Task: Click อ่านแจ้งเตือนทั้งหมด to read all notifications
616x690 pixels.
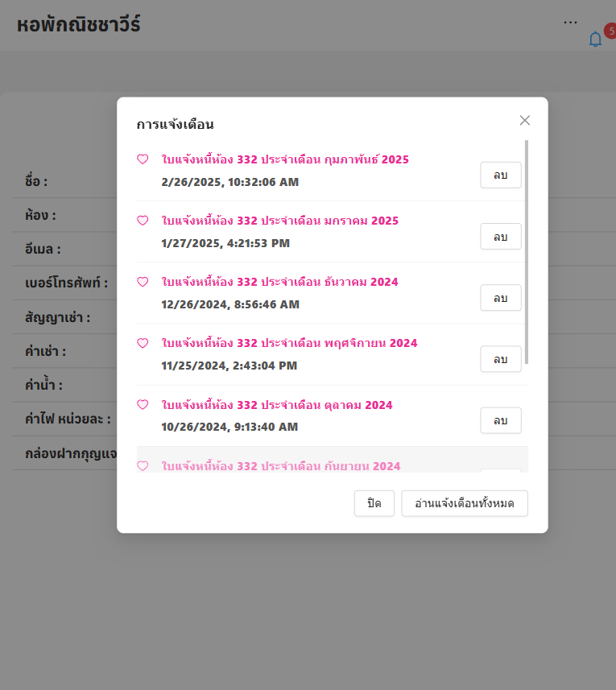Action: coord(464,503)
